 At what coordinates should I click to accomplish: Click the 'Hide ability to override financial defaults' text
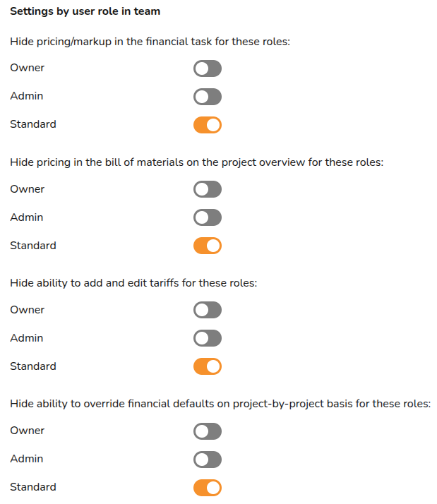(x=220, y=404)
